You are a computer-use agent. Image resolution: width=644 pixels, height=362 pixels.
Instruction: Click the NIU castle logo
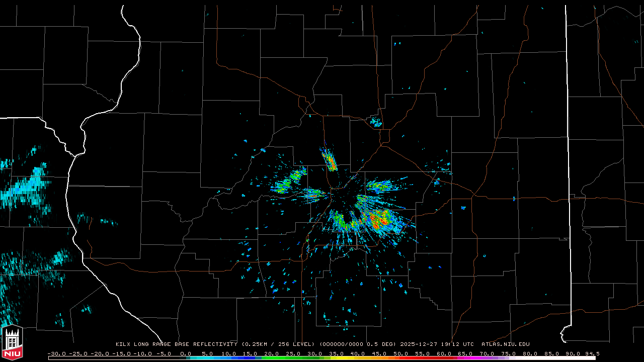(12, 343)
